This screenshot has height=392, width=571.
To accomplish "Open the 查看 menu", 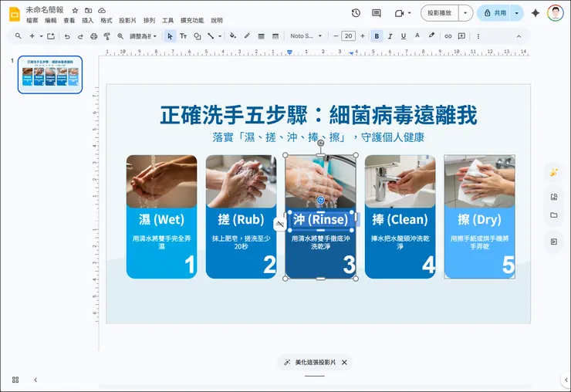I will pyautogui.click(x=69, y=20).
